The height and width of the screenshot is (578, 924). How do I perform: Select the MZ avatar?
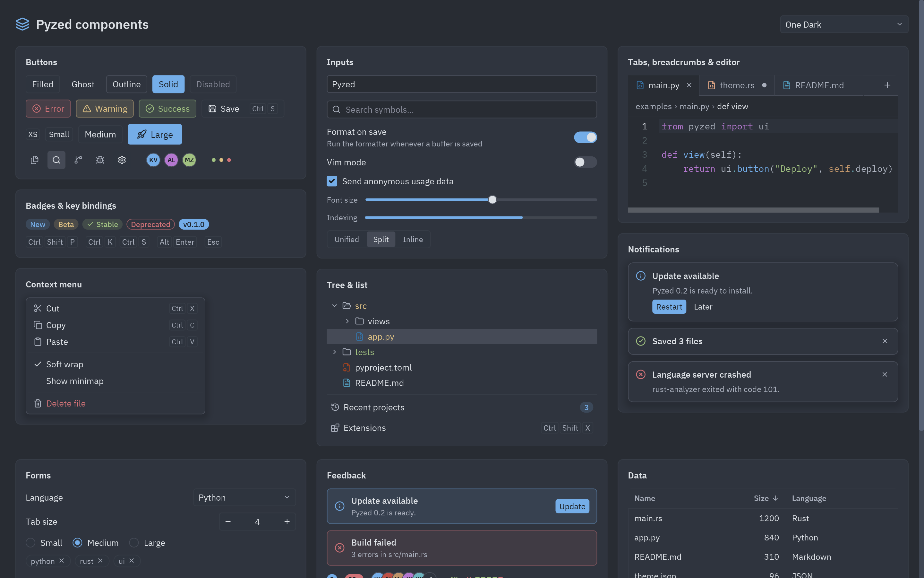[189, 160]
